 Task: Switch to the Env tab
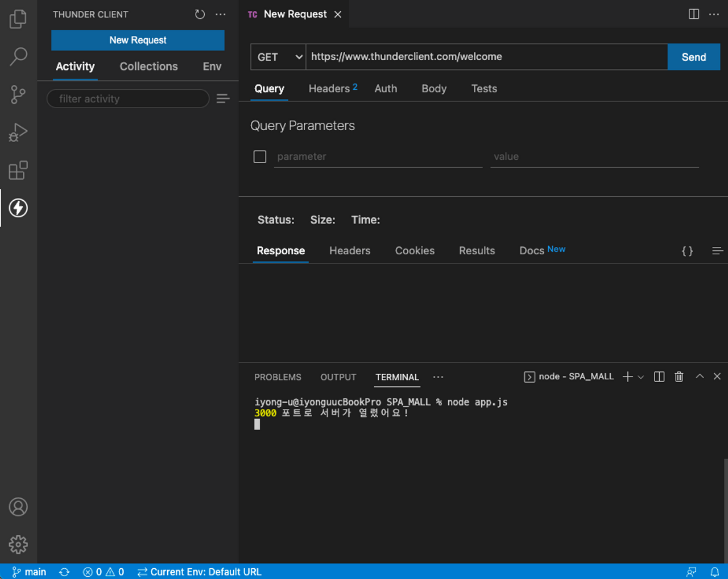pyautogui.click(x=212, y=66)
